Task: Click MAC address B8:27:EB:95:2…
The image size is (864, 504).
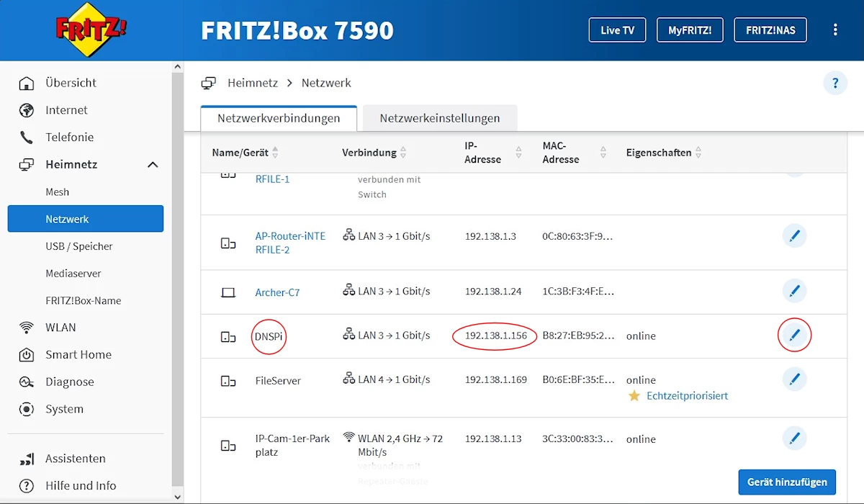Action: (578, 336)
